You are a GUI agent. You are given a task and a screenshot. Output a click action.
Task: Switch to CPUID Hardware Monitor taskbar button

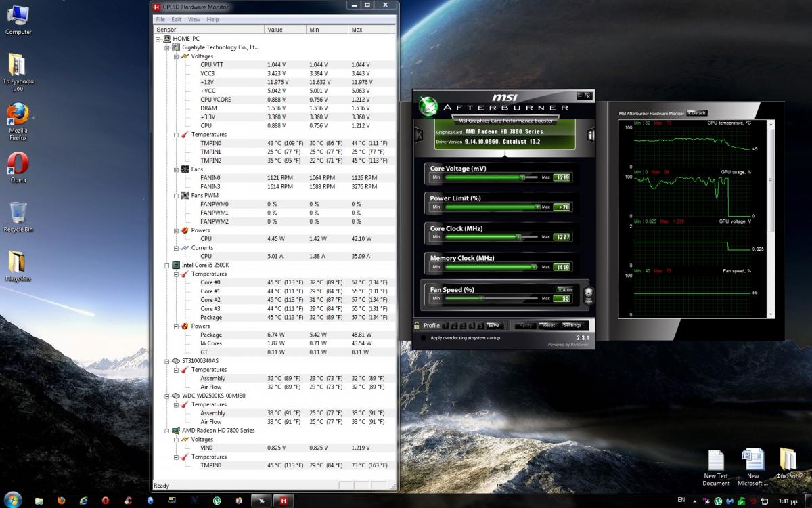284,501
